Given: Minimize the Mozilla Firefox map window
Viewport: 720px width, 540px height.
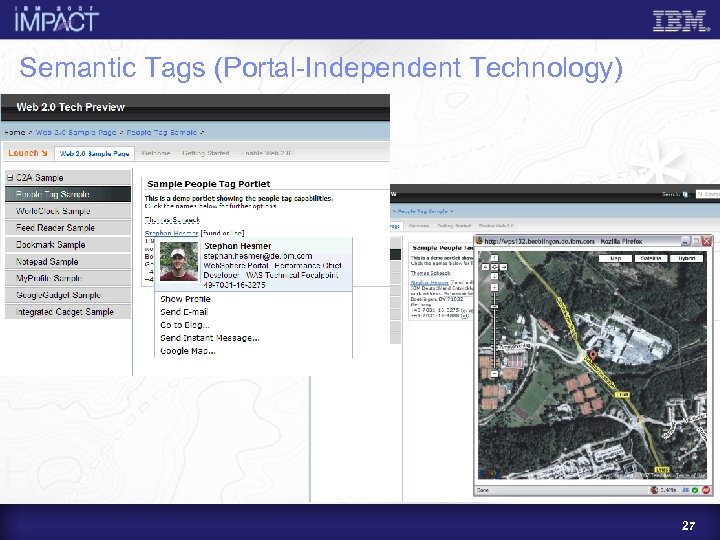Looking at the screenshot, I should tap(686, 241).
